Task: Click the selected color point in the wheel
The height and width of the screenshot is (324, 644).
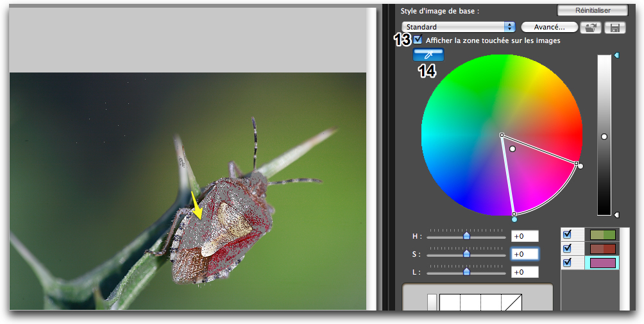Action: pos(512,149)
